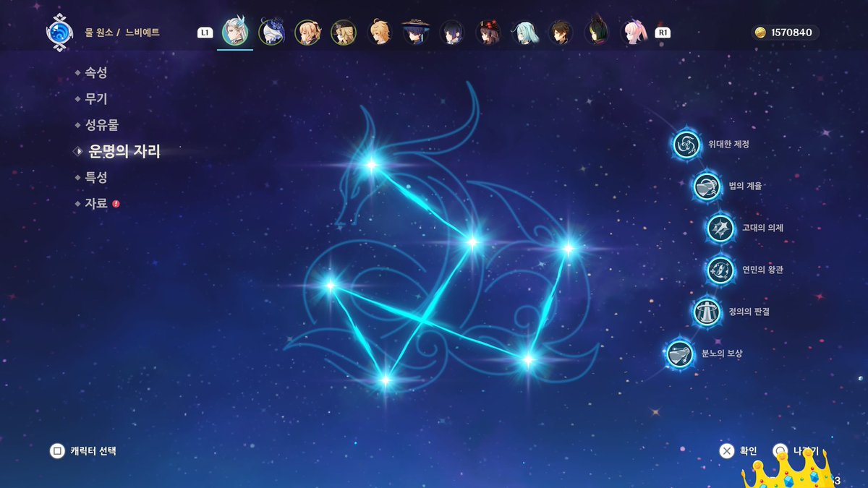
Task: Open the 자료 profile menu
Action: point(96,204)
